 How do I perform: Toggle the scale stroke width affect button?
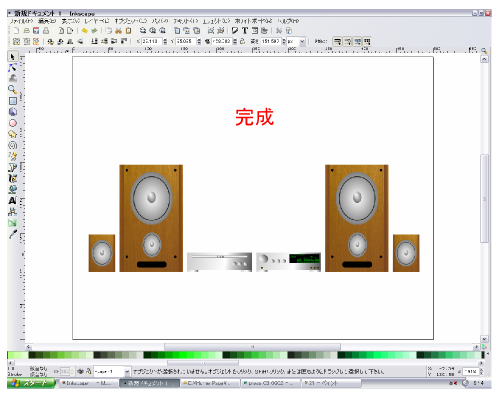(337, 42)
